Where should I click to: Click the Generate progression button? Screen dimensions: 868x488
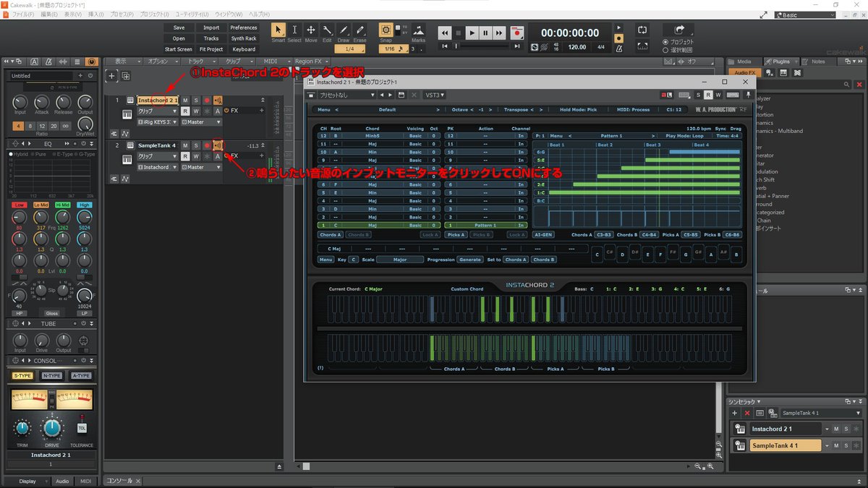coord(470,260)
